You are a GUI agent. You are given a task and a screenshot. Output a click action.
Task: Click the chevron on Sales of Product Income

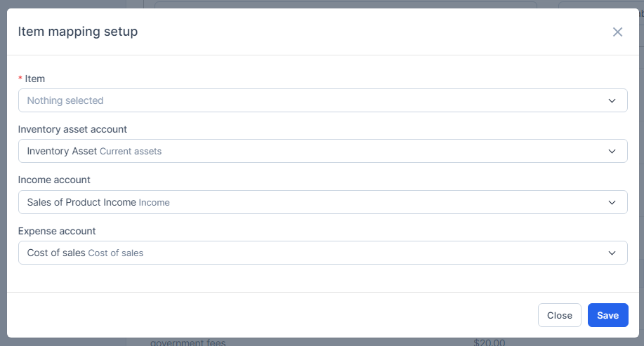(612, 202)
